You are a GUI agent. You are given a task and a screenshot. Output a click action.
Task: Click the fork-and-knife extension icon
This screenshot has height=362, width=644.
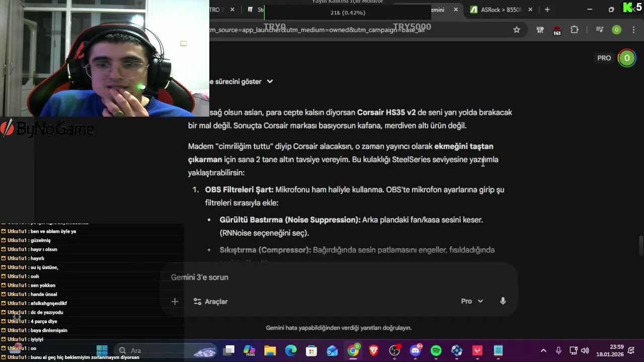pyautogui.click(x=540, y=30)
